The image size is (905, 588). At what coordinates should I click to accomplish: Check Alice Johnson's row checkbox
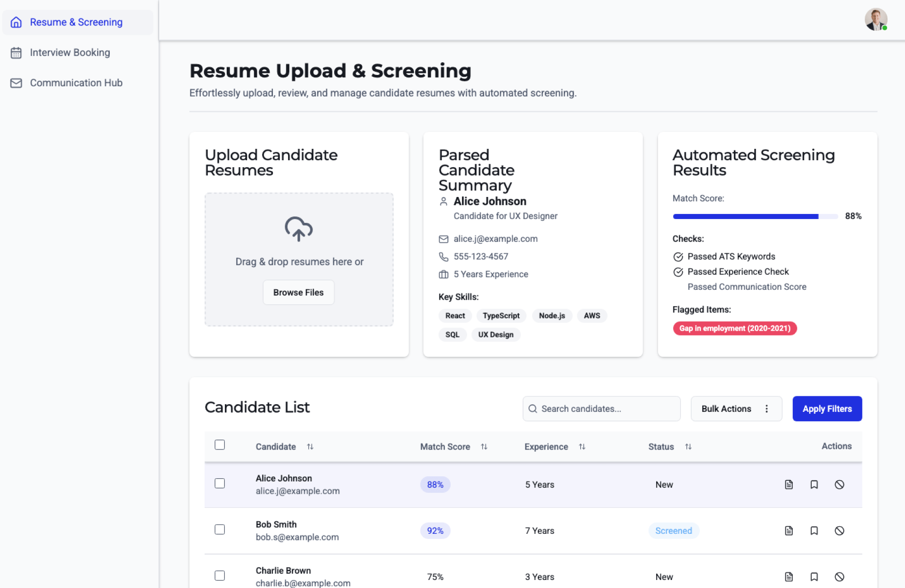click(220, 483)
